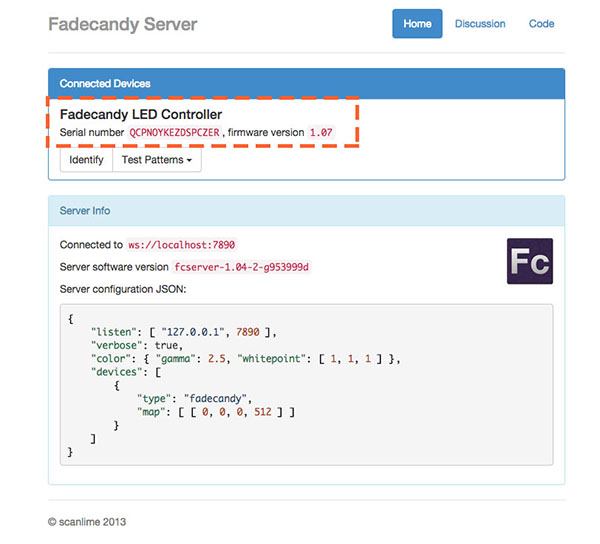Click the scanlime 2013 copyright footer

tap(87, 522)
